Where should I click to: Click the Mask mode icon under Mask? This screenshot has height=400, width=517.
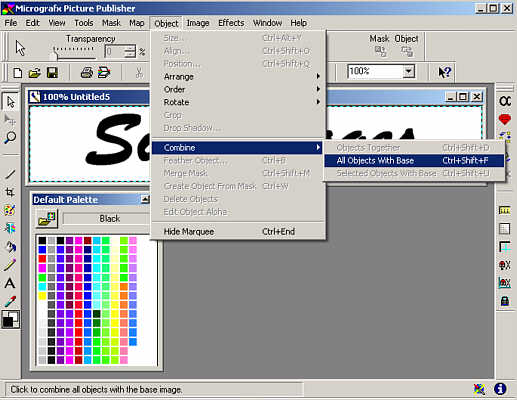click(380, 51)
